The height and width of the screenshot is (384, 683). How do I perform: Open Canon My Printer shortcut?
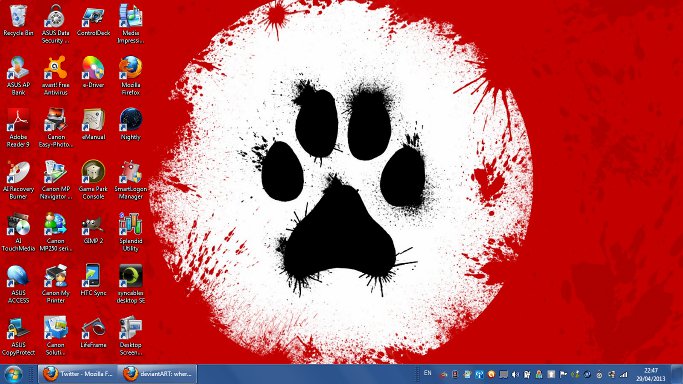[x=56, y=284]
